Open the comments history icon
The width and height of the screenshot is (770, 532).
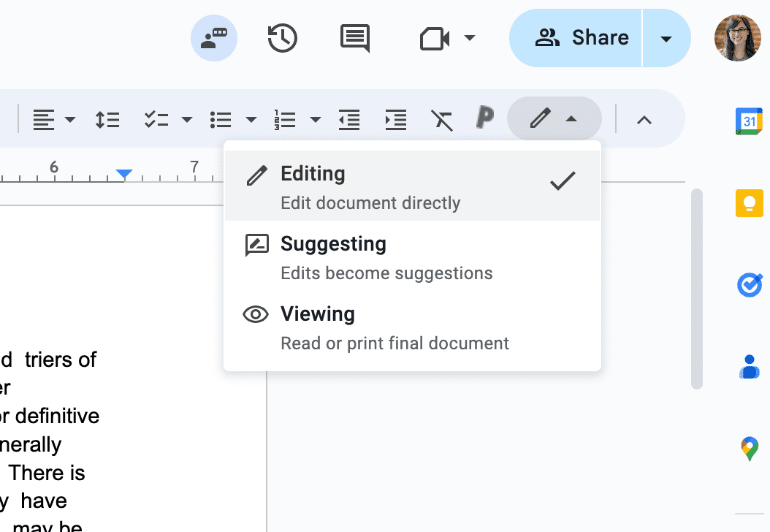pyautogui.click(x=355, y=38)
